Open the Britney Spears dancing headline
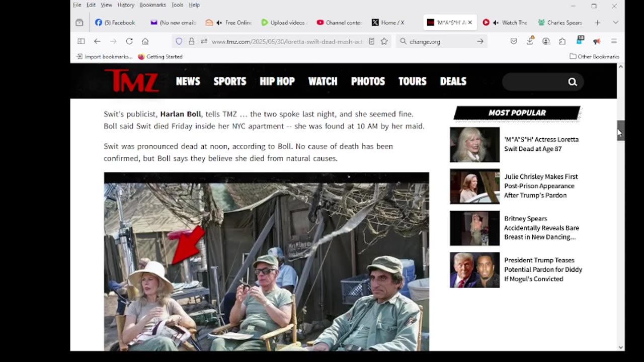The width and height of the screenshot is (644, 362). [x=541, y=228]
